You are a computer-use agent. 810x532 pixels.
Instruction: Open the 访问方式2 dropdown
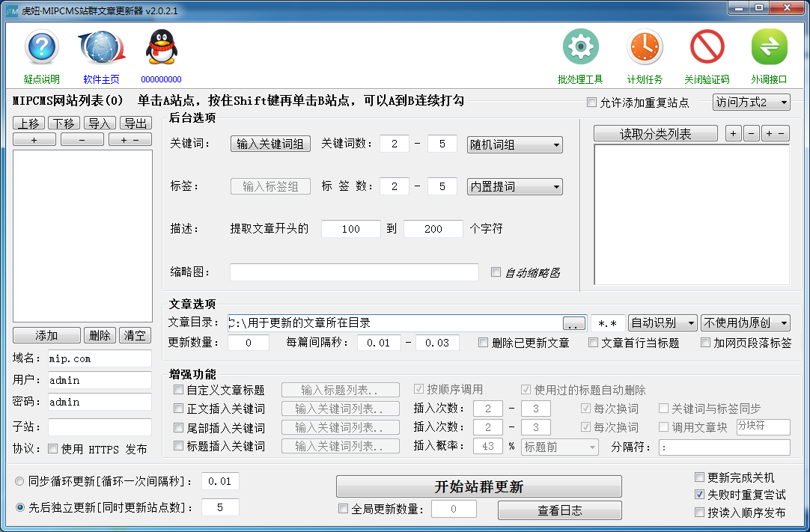(x=751, y=103)
